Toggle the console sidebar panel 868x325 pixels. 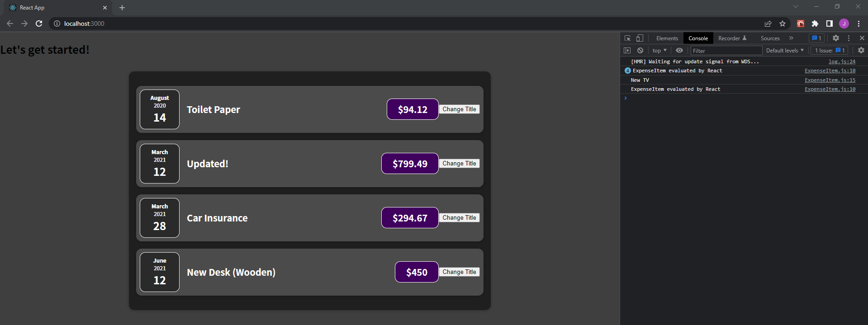click(x=627, y=50)
